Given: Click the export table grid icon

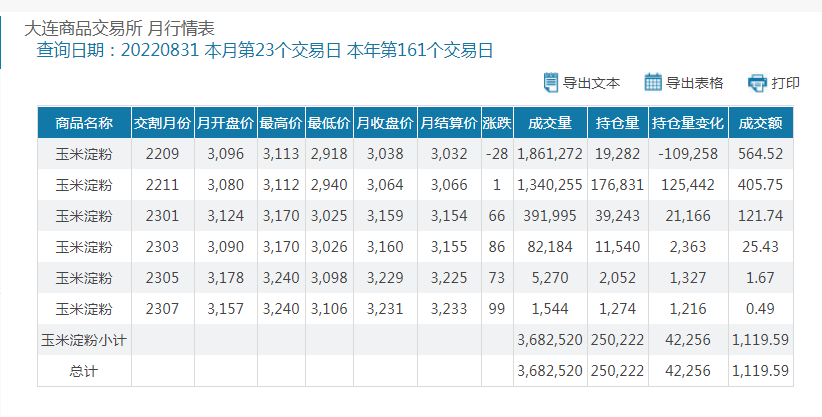Looking at the screenshot, I should pos(653,82).
